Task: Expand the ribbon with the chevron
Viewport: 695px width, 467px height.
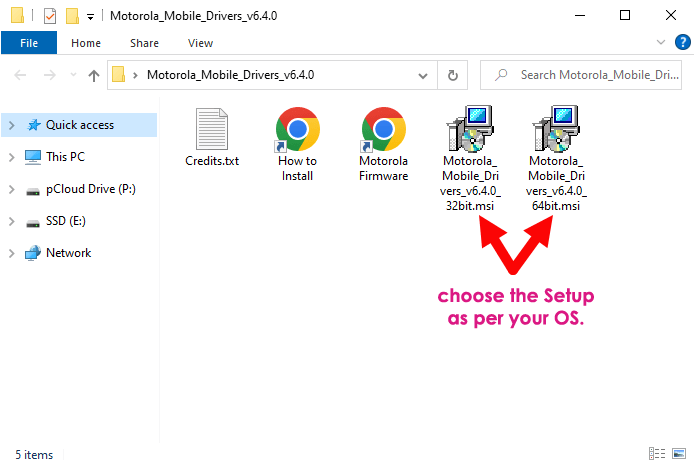Action: tap(660, 42)
